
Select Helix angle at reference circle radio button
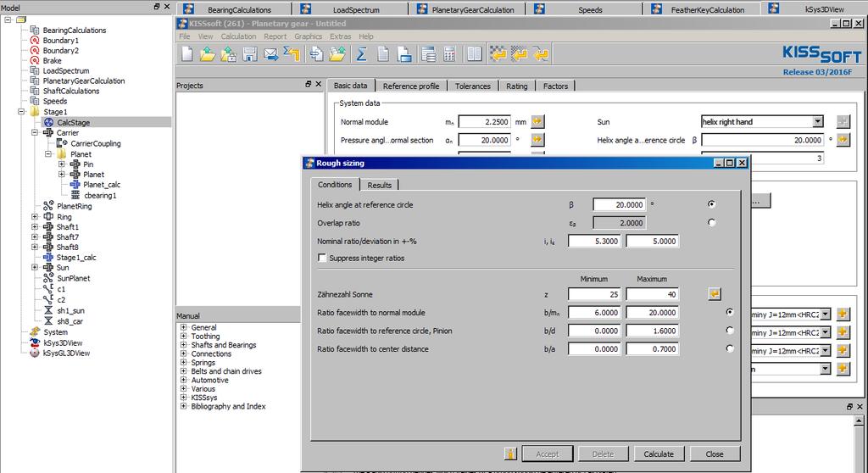[x=711, y=204]
